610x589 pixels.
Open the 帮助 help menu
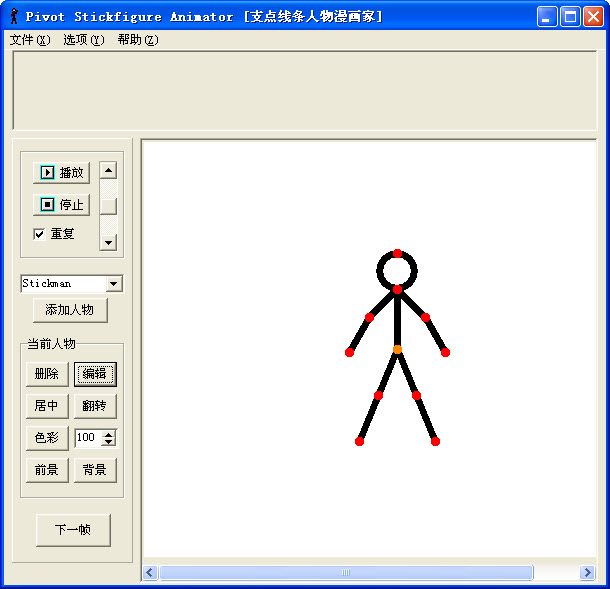pos(138,40)
